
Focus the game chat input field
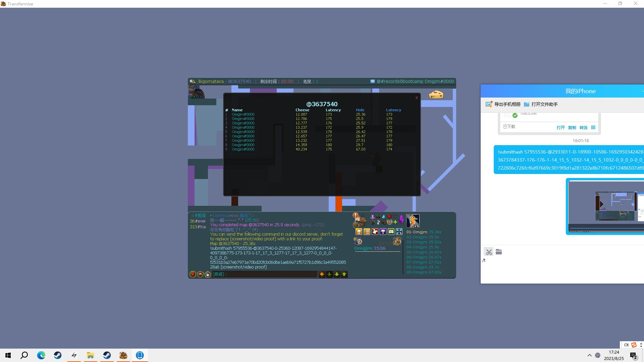pyautogui.click(x=265, y=274)
